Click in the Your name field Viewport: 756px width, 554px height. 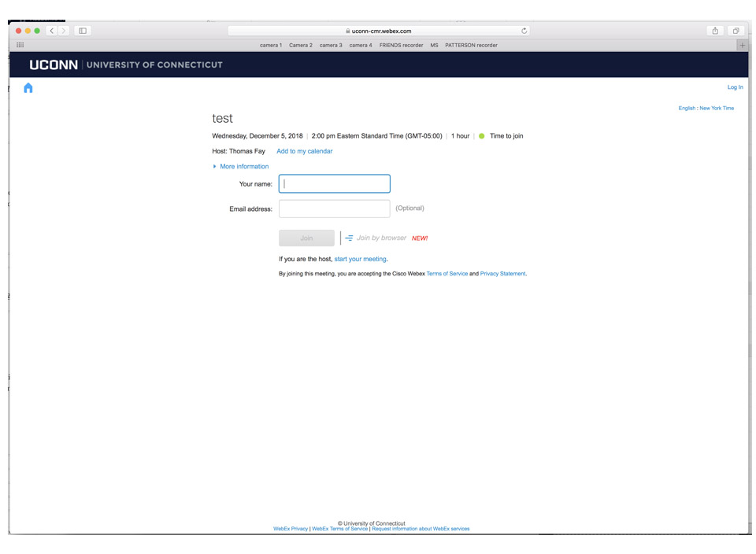(335, 184)
